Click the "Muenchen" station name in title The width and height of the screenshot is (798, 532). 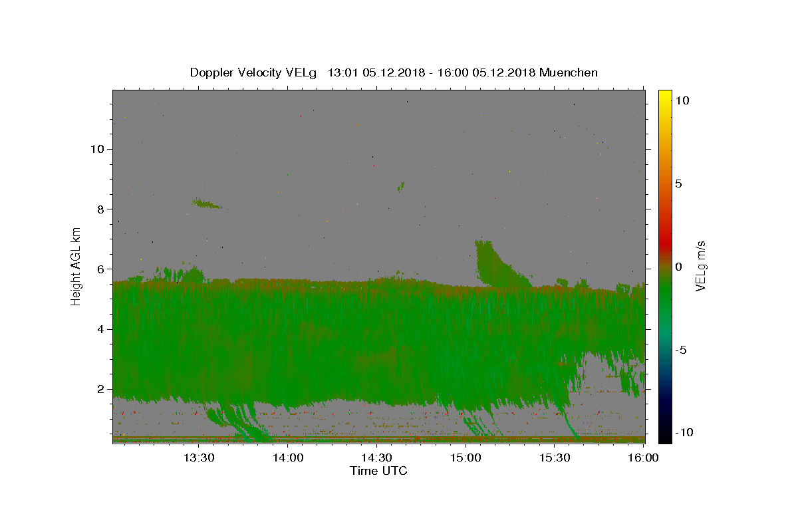569,72
